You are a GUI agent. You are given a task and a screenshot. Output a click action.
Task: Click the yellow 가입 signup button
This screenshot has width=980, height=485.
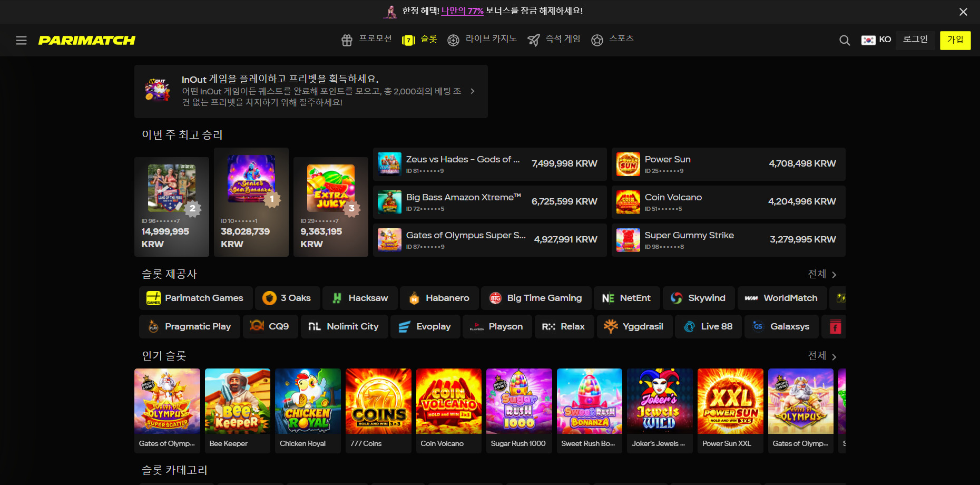955,40
